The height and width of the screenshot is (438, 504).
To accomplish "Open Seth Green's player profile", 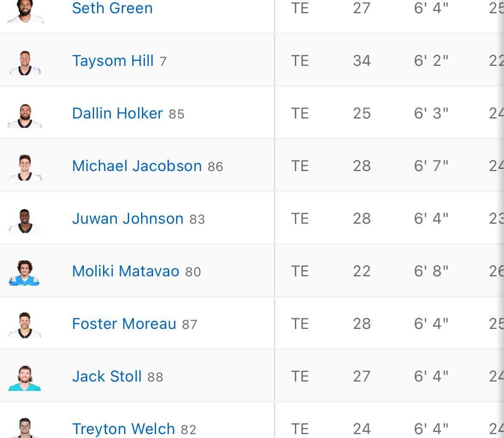I will pyautogui.click(x=112, y=8).
